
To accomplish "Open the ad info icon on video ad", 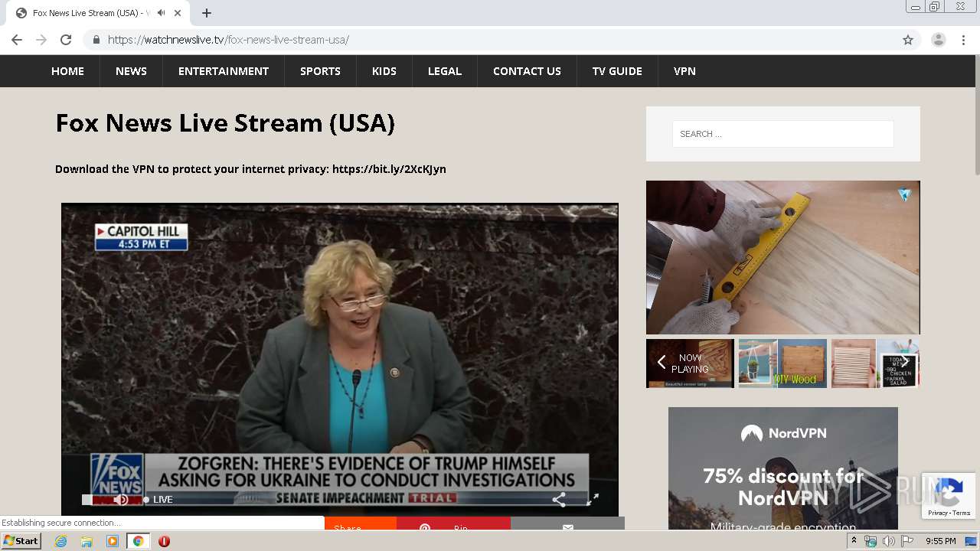I will click(x=905, y=194).
